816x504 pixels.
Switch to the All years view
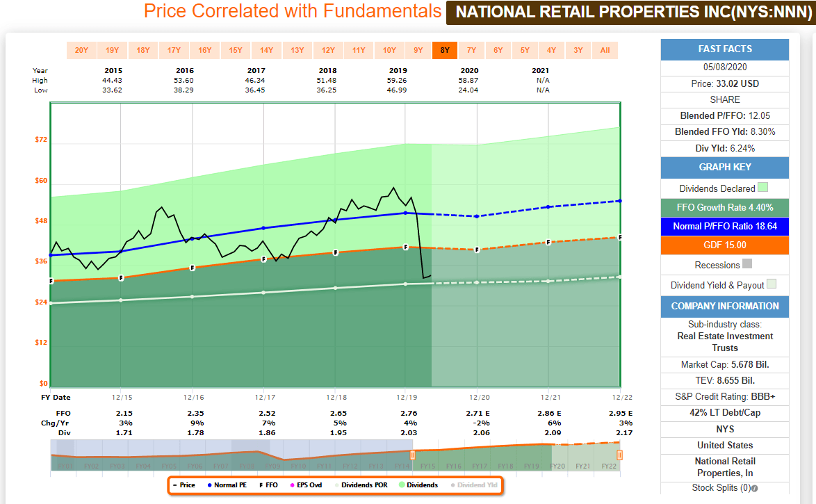605,50
